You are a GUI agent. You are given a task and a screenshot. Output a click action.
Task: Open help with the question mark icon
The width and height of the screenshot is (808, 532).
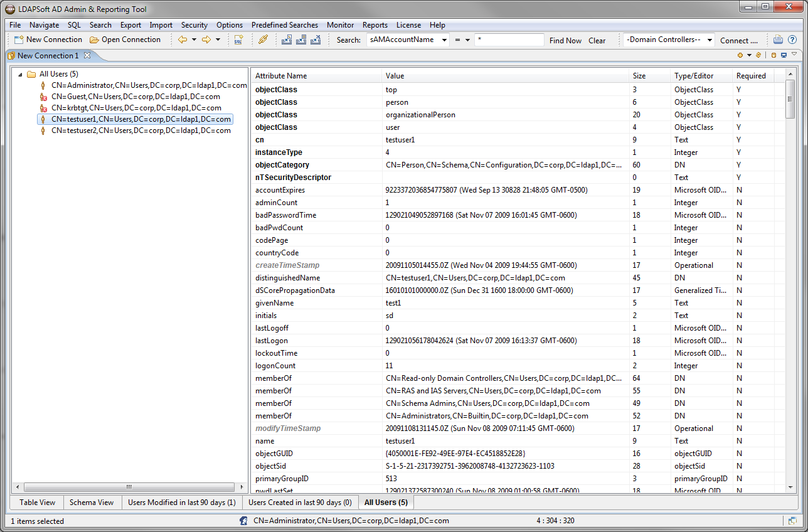[792, 40]
